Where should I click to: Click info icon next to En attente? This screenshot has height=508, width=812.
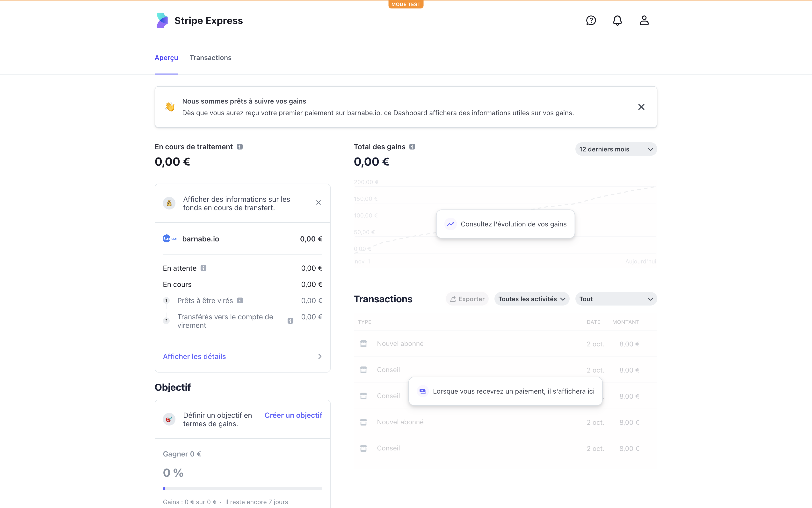[x=203, y=268]
